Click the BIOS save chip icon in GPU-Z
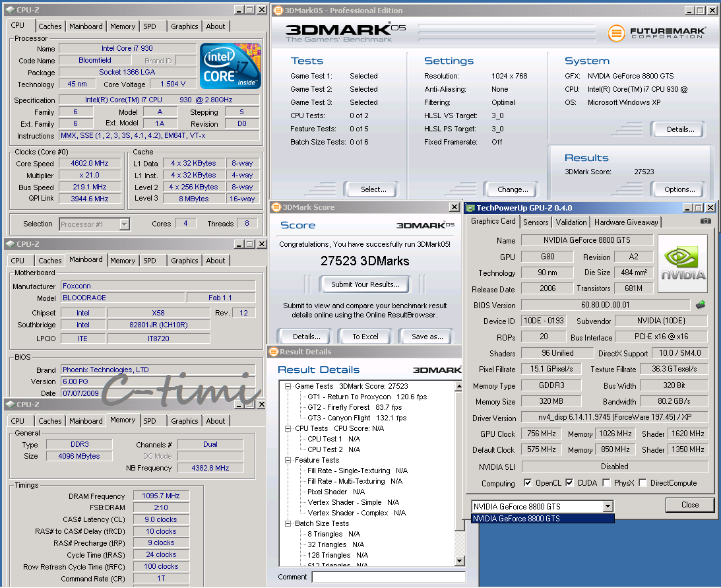 (x=701, y=305)
